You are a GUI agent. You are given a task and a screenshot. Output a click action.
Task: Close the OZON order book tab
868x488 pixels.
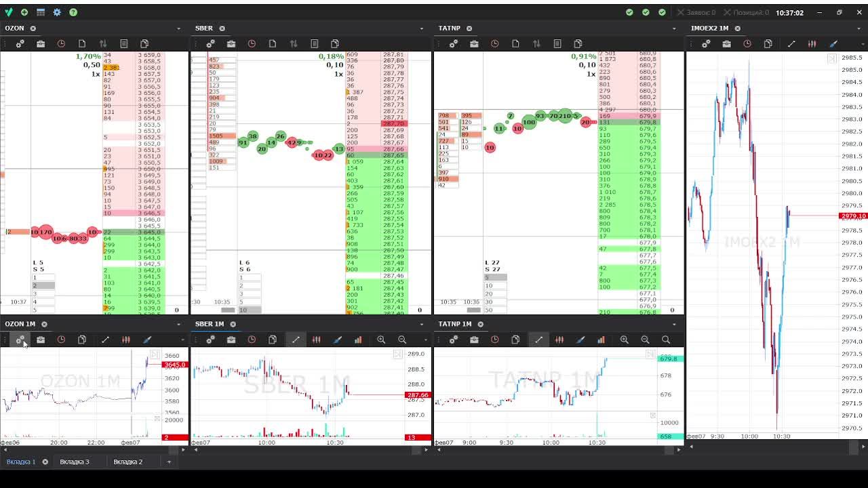(33, 28)
